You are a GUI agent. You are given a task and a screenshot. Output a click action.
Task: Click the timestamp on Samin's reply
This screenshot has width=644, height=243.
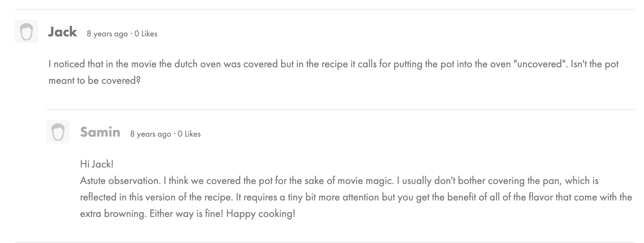pos(150,134)
